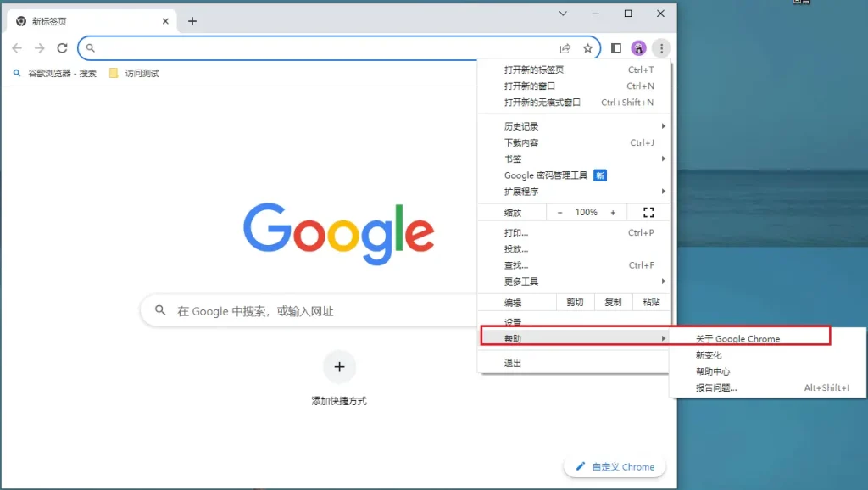Open the 访问测试 bookmark folder
This screenshot has width=868, height=490.
click(134, 73)
